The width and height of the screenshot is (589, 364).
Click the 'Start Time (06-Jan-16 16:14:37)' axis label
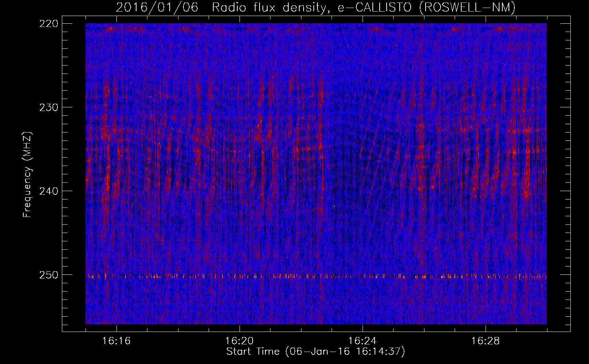[x=316, y=352]
